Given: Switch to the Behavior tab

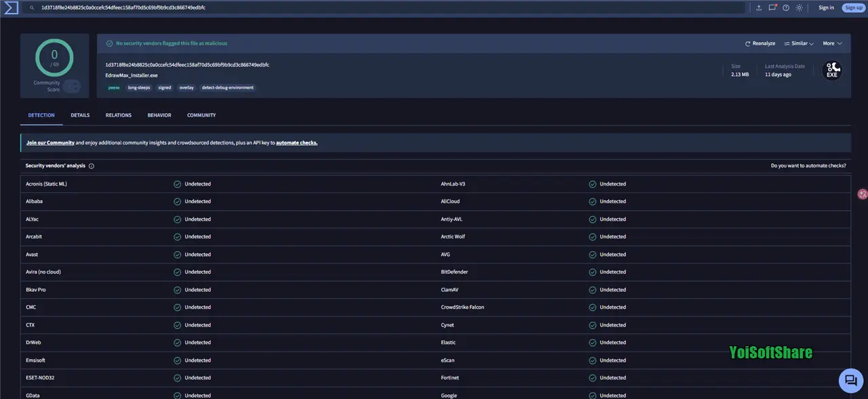Looking at the screenshot, I should [x=159, y=115].
